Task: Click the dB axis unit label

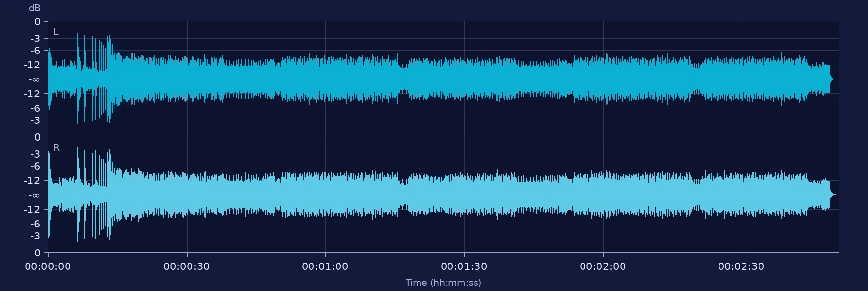Action: (x=35, y=8)
